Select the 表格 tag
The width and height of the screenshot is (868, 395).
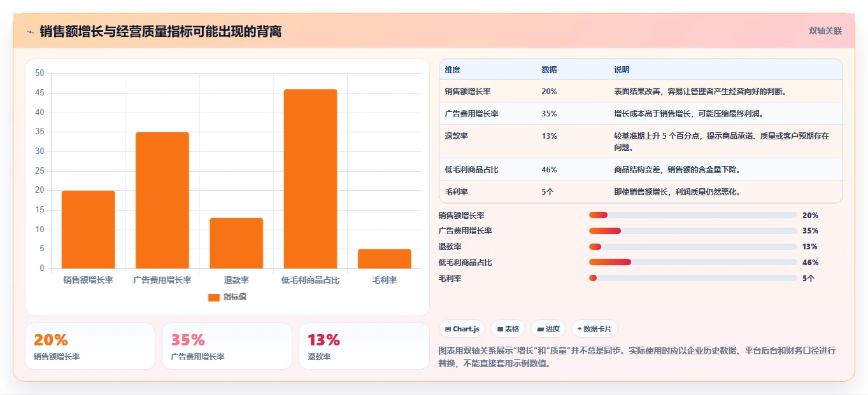click(x=508, y=329)
